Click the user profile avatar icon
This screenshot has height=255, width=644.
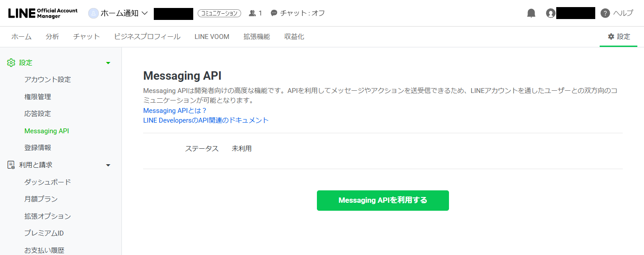pyautogui.click(x=551, y=13)
